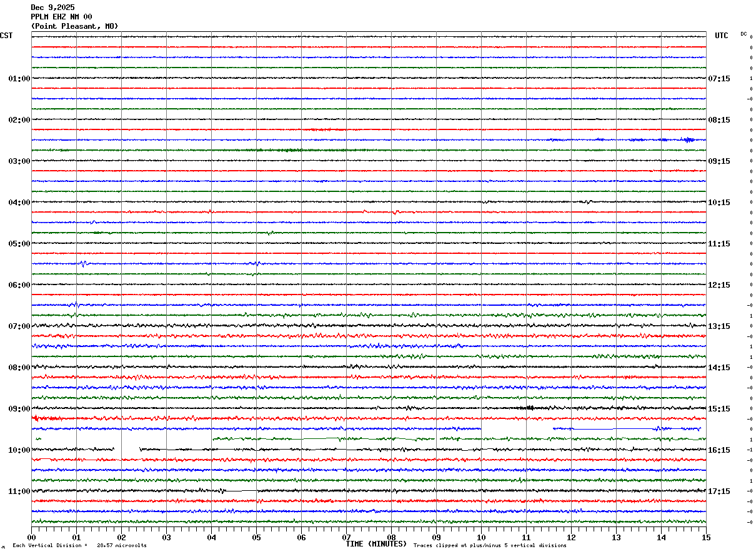Select the 01:00 CST time label
The image size is (756, 554).
click(x=19, y=79)
